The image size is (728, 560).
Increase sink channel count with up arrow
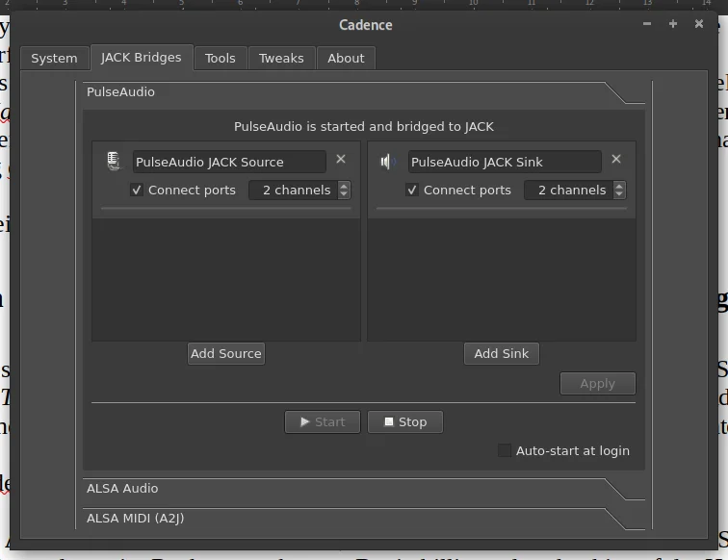pos(619,186)
